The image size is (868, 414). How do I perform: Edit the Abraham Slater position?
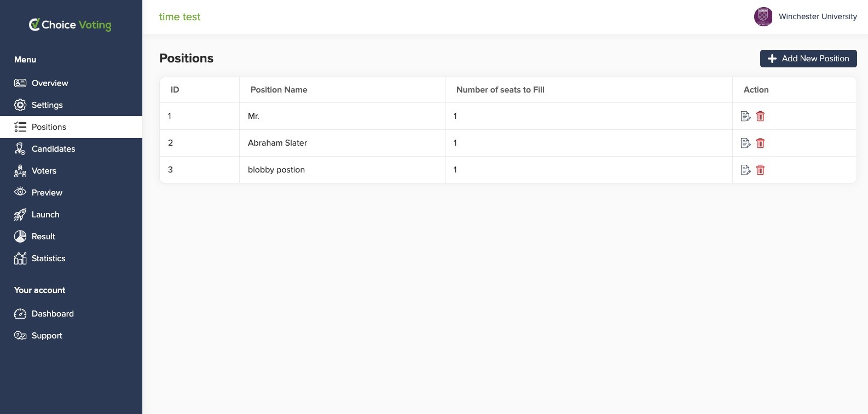pos(745,143)
